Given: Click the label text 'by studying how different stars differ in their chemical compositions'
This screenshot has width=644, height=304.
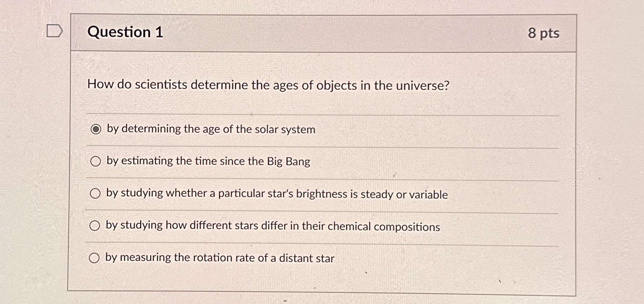Looking at the screenshot, I should [272, 226].
